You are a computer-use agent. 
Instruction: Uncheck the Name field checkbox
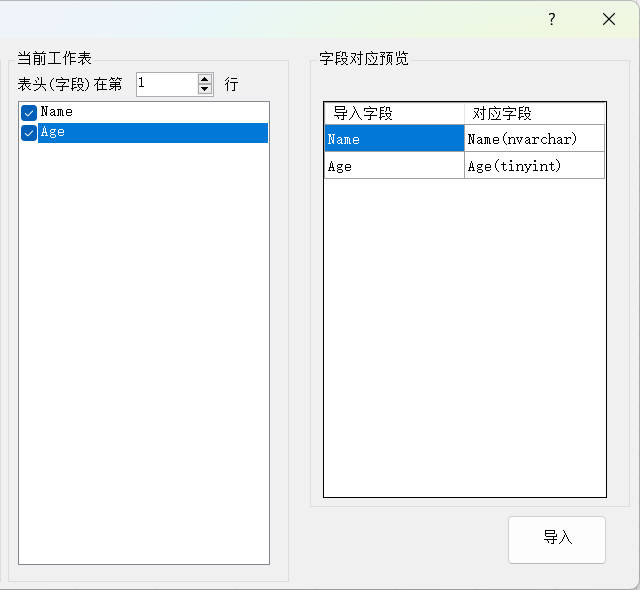(x=29, y=113)
